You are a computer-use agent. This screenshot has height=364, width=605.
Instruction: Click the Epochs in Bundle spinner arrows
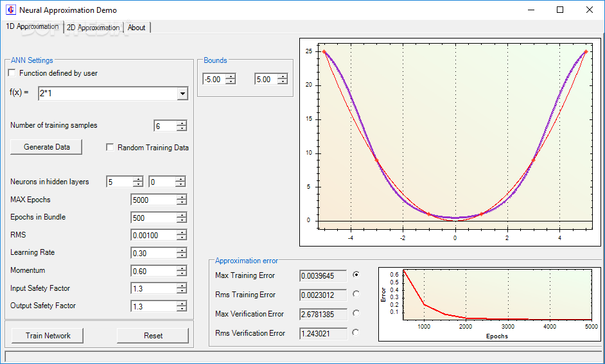point(182,218)
